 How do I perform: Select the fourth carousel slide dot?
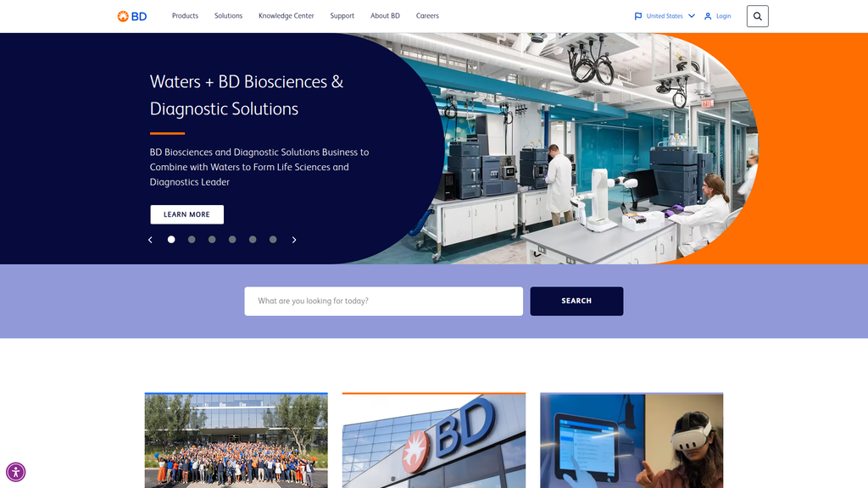[x=232, y=240]
